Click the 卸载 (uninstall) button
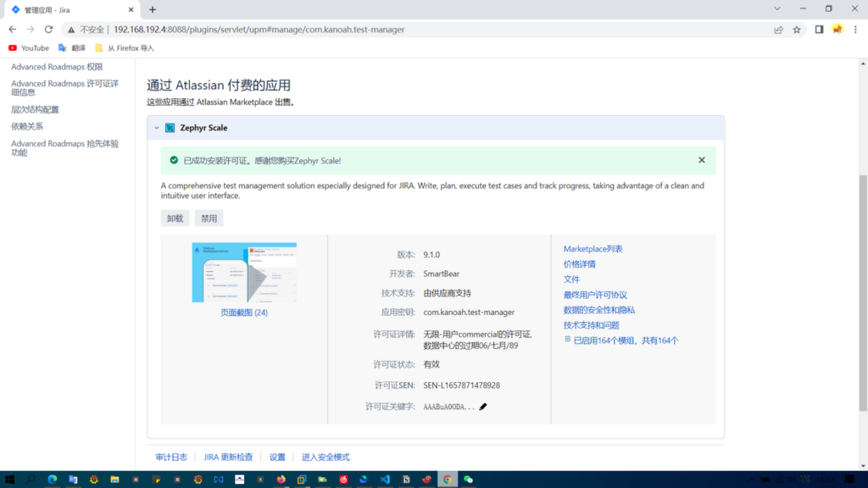Image resolution: width=868 pixels, height=488 pixels. pos(175,219)
